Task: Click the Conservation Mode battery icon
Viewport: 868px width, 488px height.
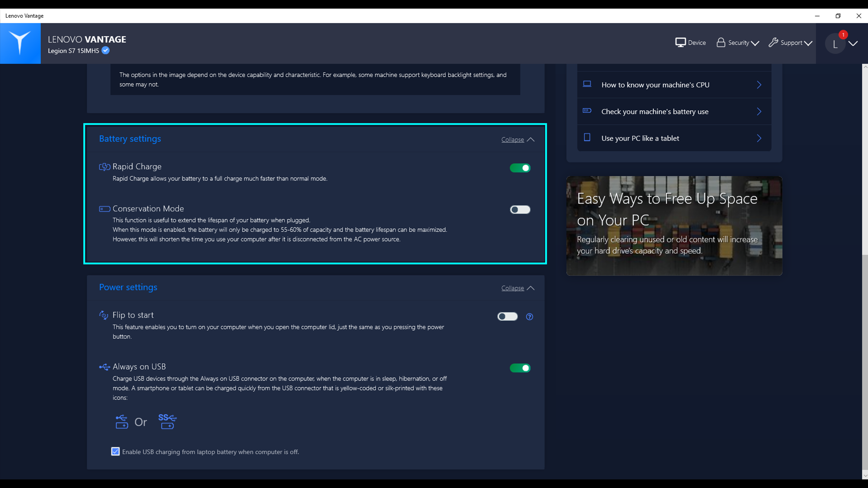Action: [x=104, y=209]
